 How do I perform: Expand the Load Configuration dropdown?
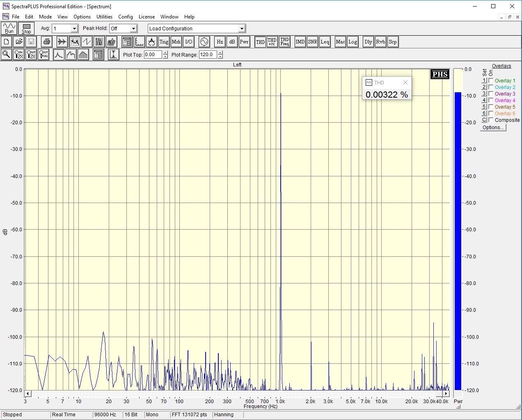[x=242, y=29]
